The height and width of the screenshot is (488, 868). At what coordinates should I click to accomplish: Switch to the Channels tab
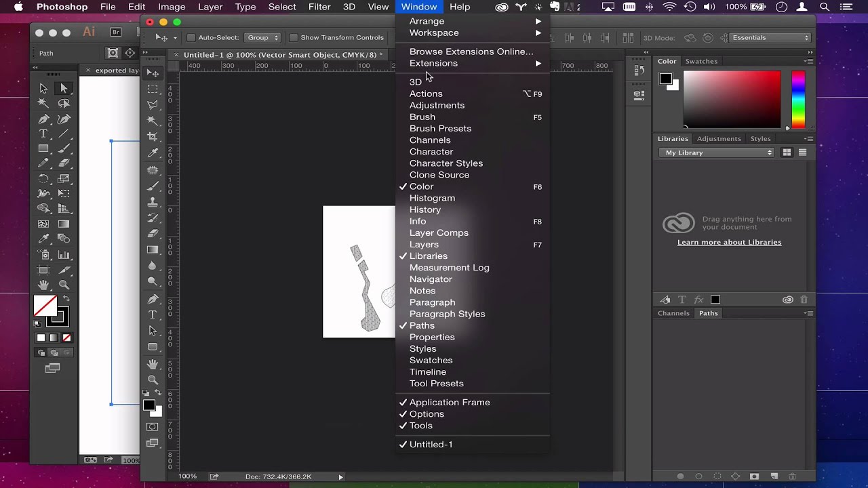click(x=673, y=313)
